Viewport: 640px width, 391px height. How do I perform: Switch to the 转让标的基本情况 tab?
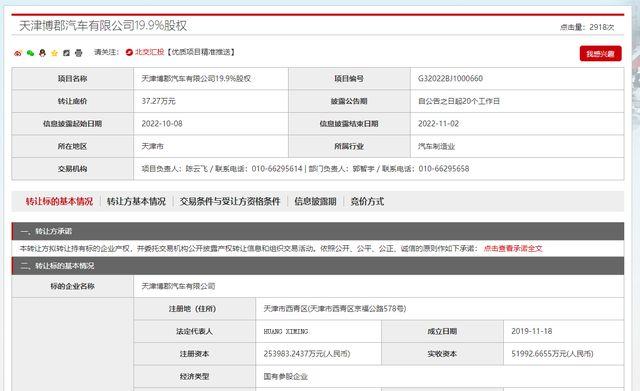[59, 201]
